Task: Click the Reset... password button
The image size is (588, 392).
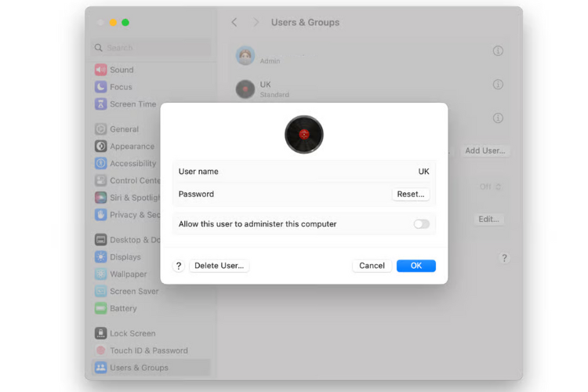Action: (411, 194)
